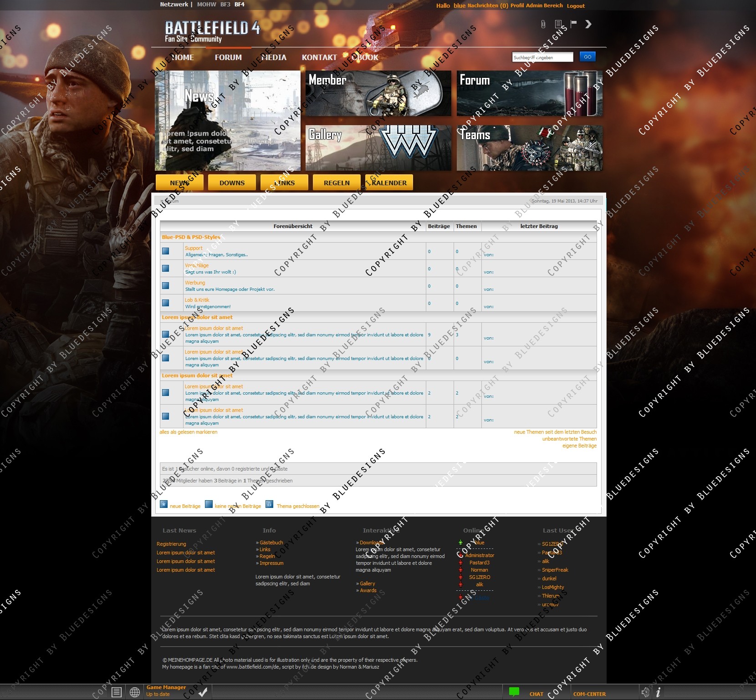Click into the Suchbegriff eingeben search field
This screenshot has height=700, width=756.
point(542,57)
